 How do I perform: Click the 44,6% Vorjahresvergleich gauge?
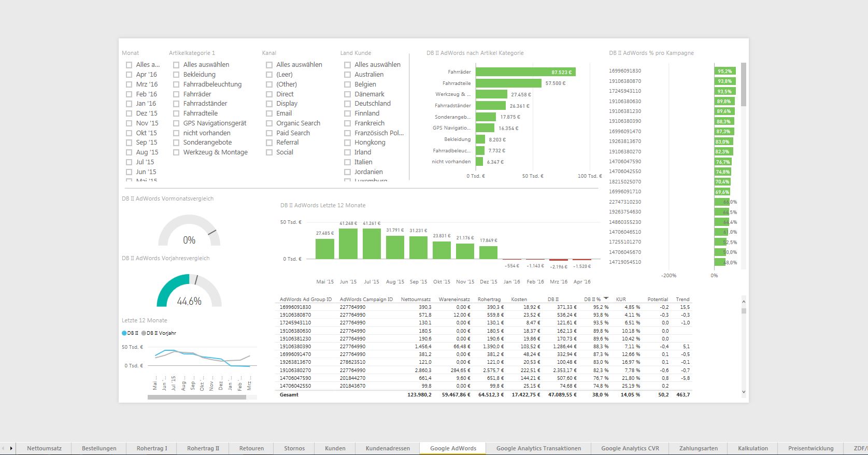tap(189, 290)
